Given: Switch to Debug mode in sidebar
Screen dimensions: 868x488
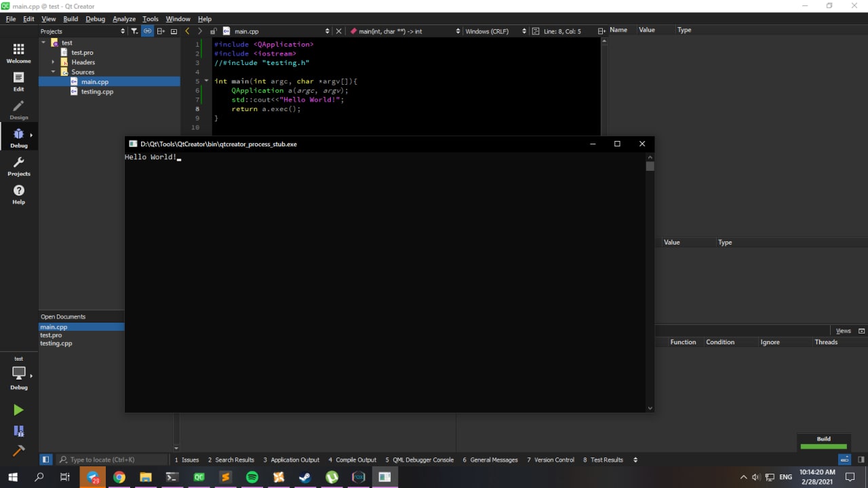Looking at the screenshot, I should 18,138.
